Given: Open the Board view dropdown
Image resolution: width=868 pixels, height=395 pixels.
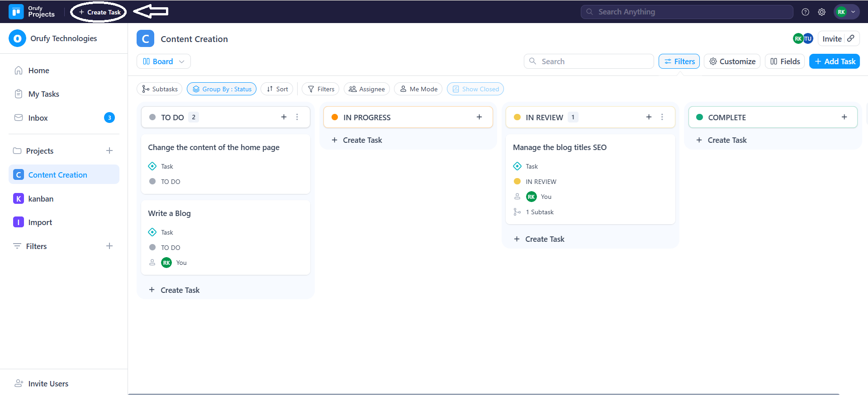Looking at the screenshot, I should [163, 61].
